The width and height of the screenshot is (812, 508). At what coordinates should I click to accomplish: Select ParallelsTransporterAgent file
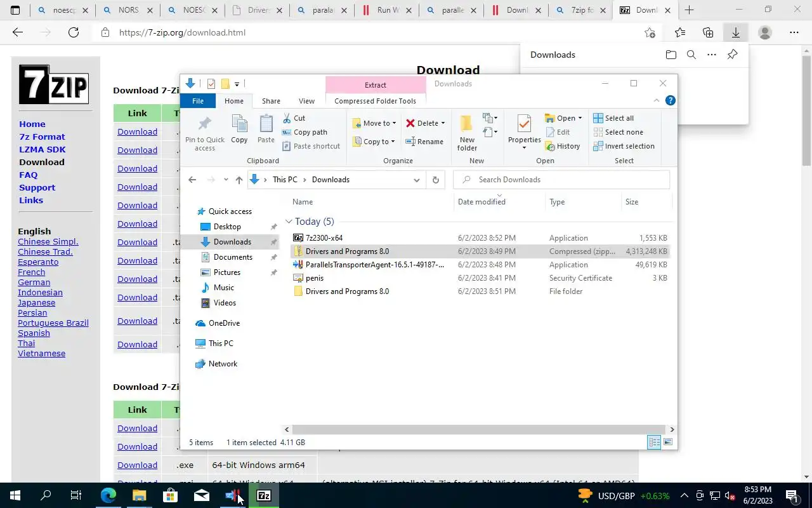pos(374,265)
